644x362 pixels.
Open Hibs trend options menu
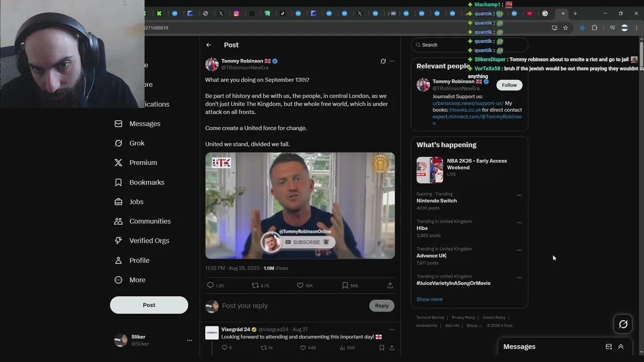(519, 223)
